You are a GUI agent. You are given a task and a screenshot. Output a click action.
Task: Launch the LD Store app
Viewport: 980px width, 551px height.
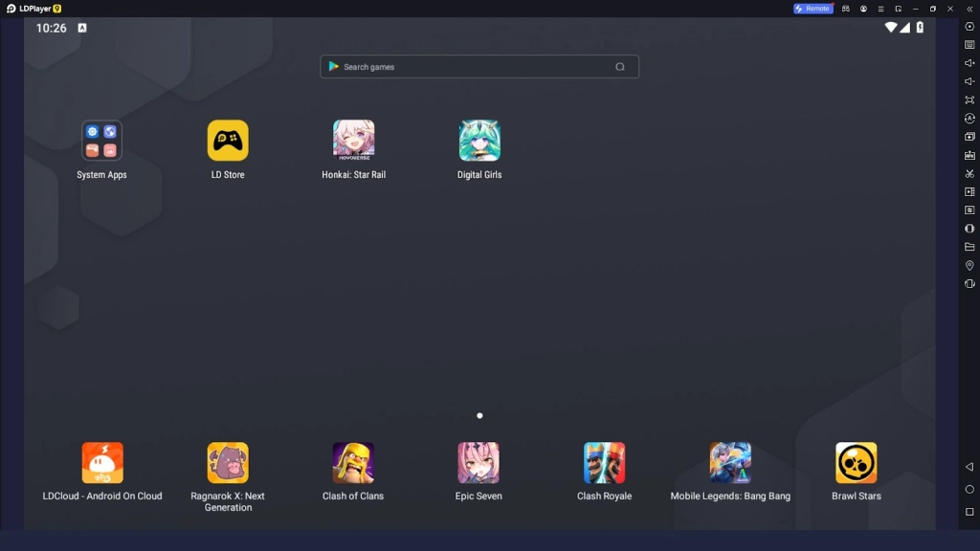coord(228,141)
